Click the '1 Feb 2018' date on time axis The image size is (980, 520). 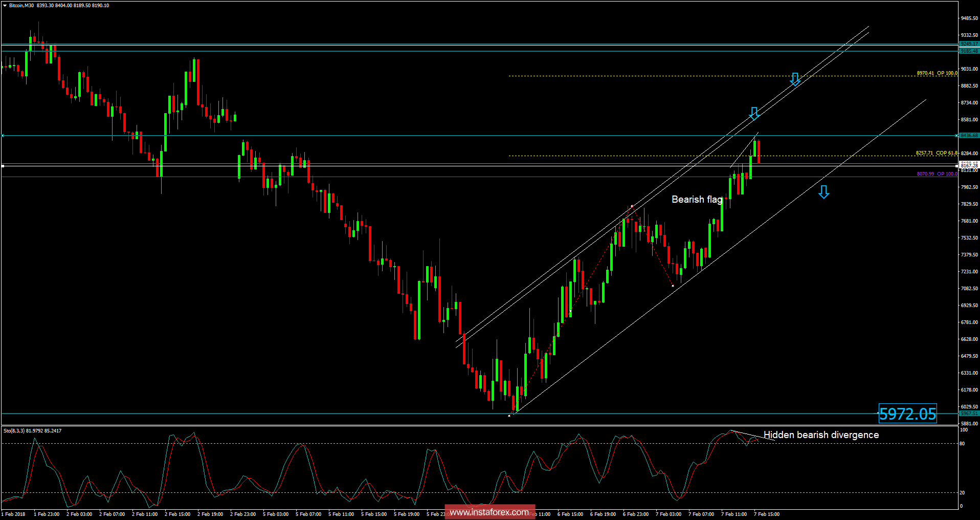click(13, 514)
